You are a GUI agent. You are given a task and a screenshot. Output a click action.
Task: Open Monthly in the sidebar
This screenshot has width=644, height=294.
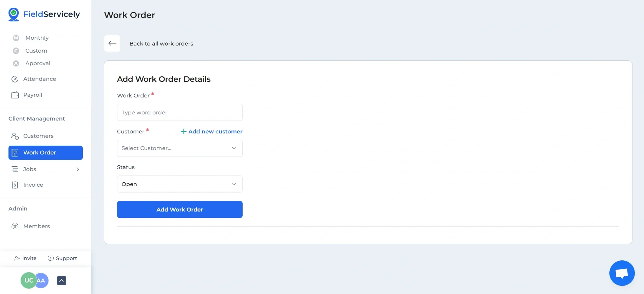pos(37,38)
